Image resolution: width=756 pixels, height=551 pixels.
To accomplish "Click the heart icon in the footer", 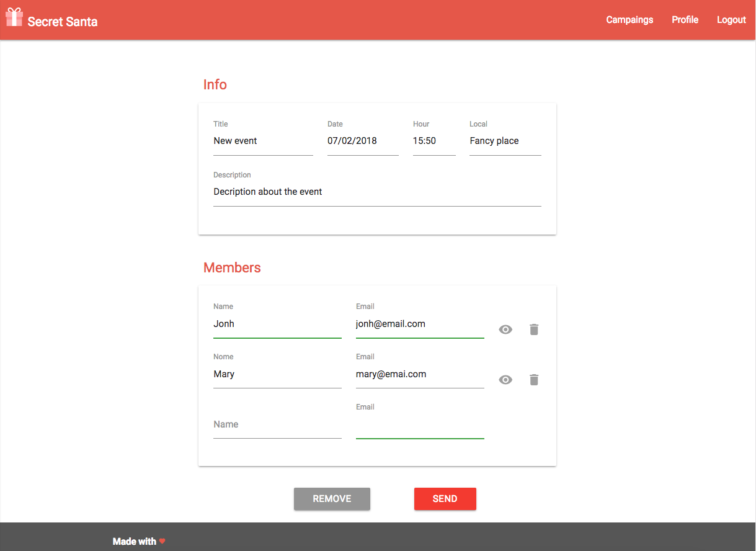I will [162, 541].
